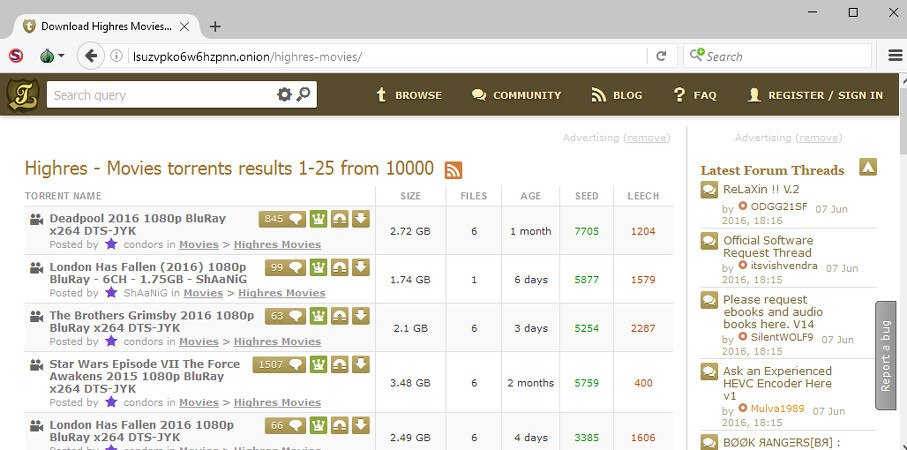Viewport: 907px width, 450px height.
Task: Open the COMMUNITY menu
Action: pos(517,95)
